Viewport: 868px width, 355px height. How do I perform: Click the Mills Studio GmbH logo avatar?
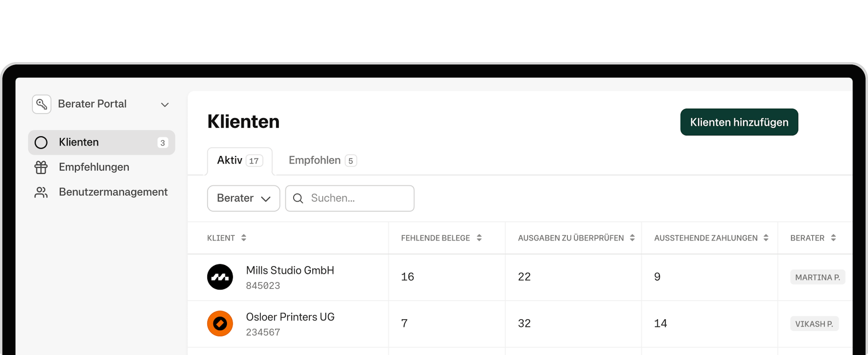[220, 277]
